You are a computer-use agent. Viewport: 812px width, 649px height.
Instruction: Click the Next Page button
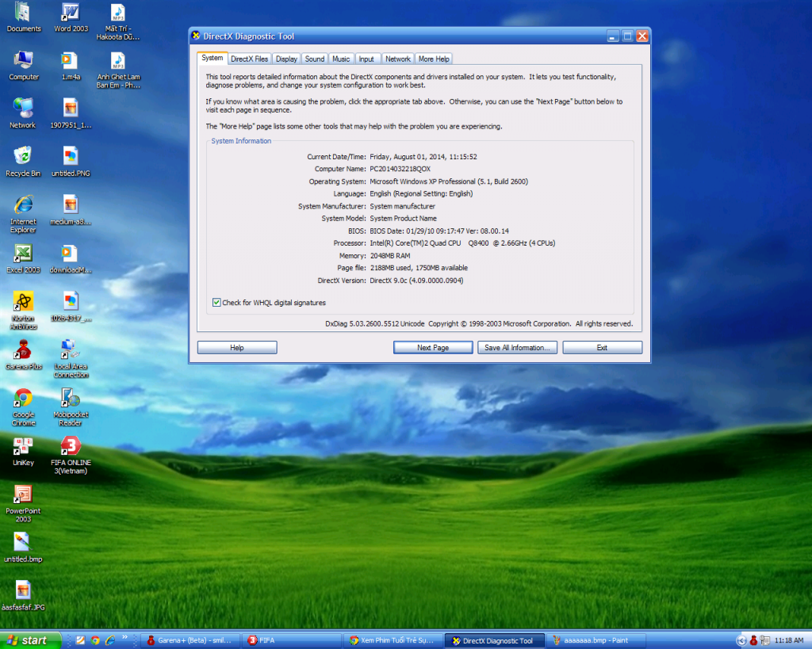tap(433, 348)
